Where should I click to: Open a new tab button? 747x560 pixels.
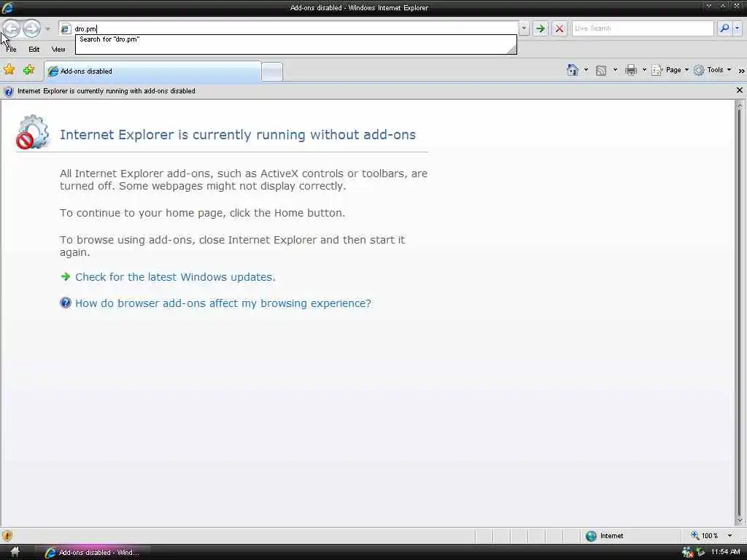tap(272, 72)
